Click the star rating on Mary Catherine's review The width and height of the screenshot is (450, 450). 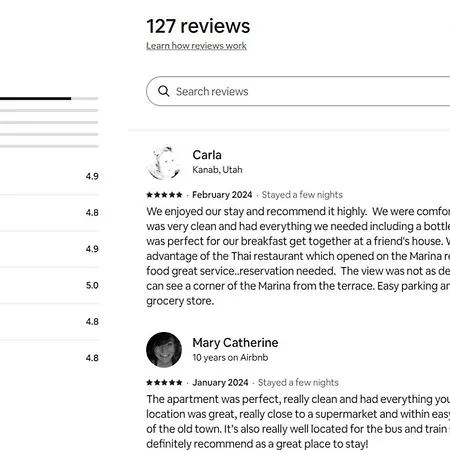pos(164,382)
